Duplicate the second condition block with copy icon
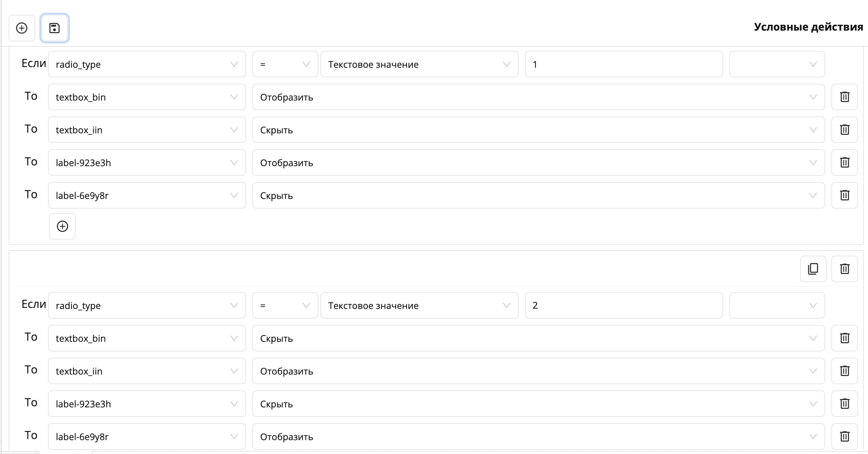Viewport: 868px width, 454px height. (813, 269)
